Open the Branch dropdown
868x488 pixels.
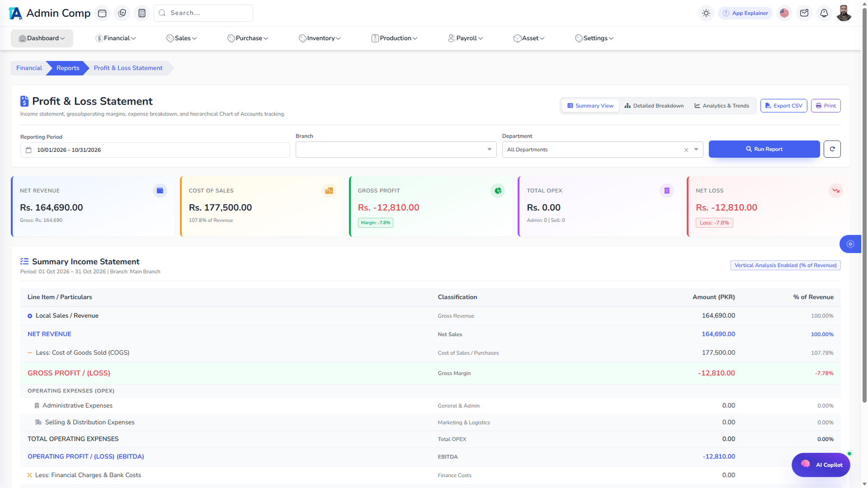[396, 150]
